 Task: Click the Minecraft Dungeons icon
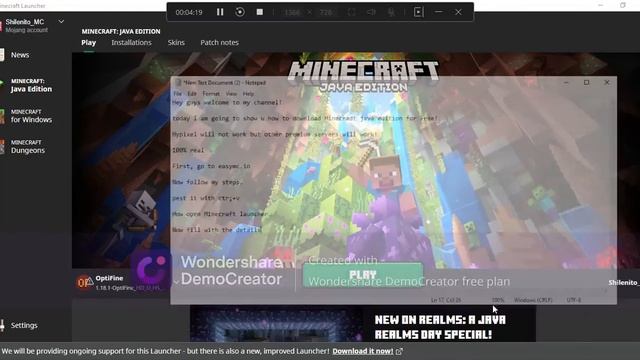2,147
